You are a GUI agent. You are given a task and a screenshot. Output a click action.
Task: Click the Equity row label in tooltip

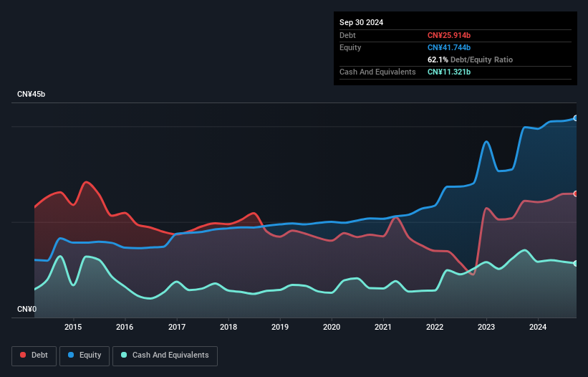(x=350, y=47)
